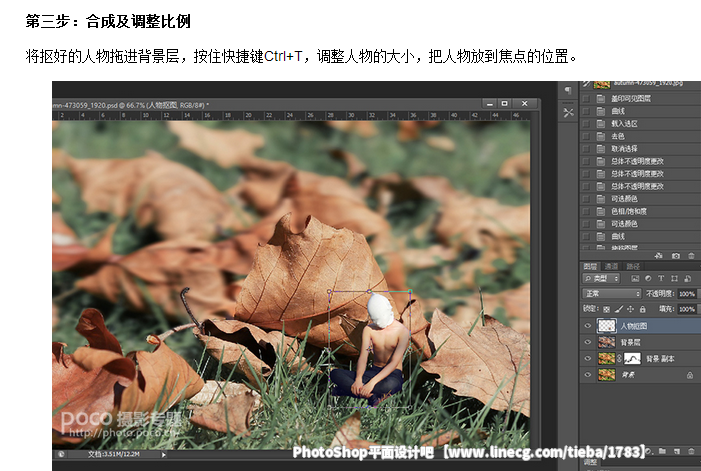Click the 填充 100% value field

[687, 309]
